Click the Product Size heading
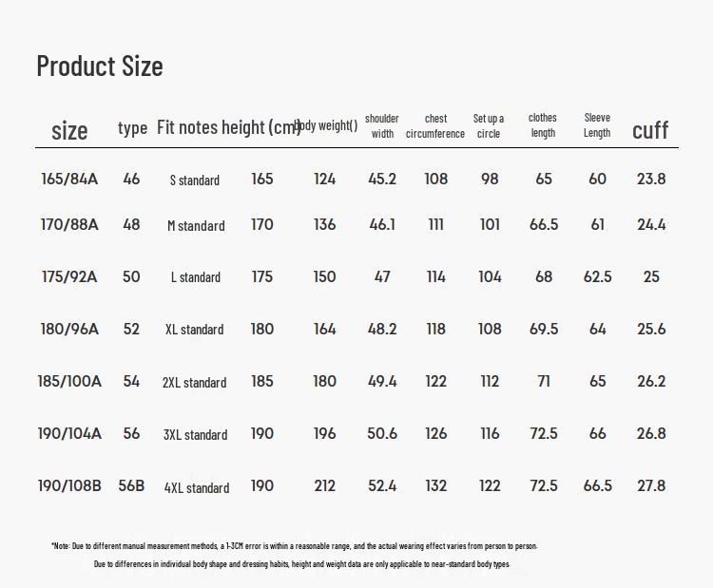Image resolution: width=713 pixels, height=588 pixels. pos(100,66)
